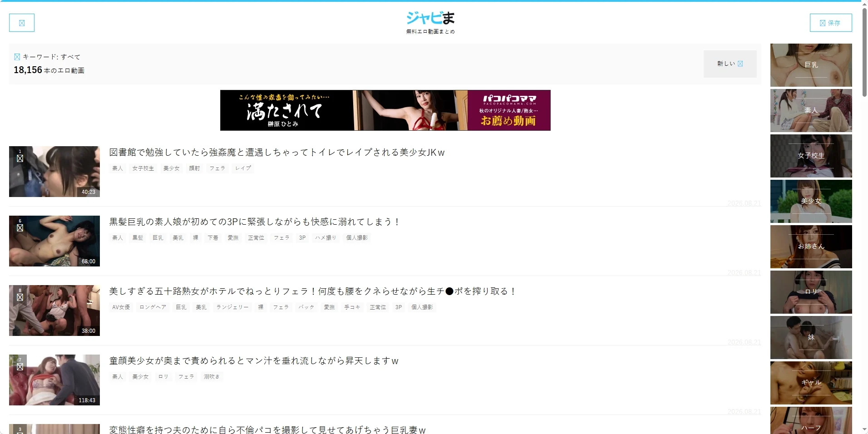Screen dimensions: 868x434
Task: Click the icon on the 68:00 video thumbnail
Action: (x=20, y=228)
